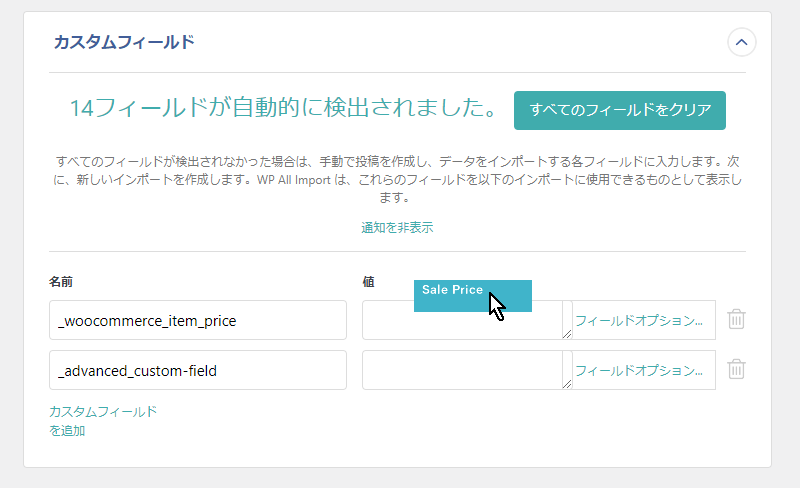Focus the _advanced_custom-field name field
The height and width of the screenshot is (488, 800).
click(x=198, y=370)
